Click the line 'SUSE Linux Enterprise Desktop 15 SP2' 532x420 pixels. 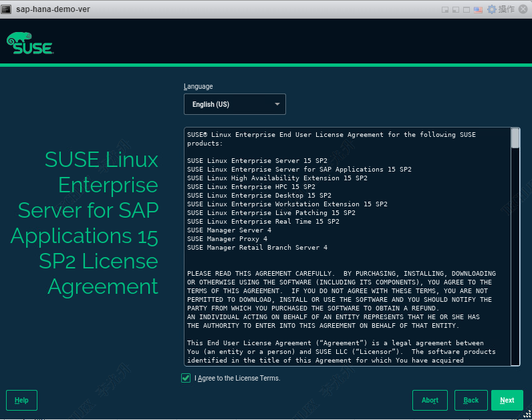point(259,195)
